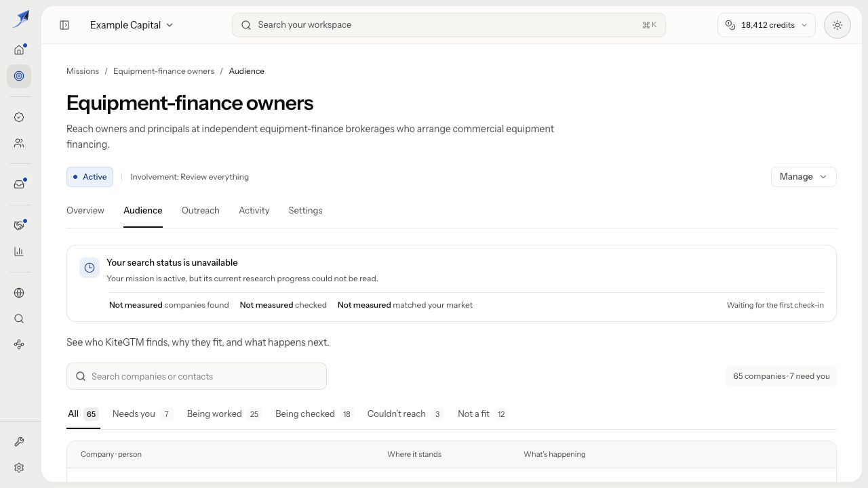Open the Example Capital workspace dropdown
The height and width of the screenshot is (488, 868).
click(x=132, y=25)
